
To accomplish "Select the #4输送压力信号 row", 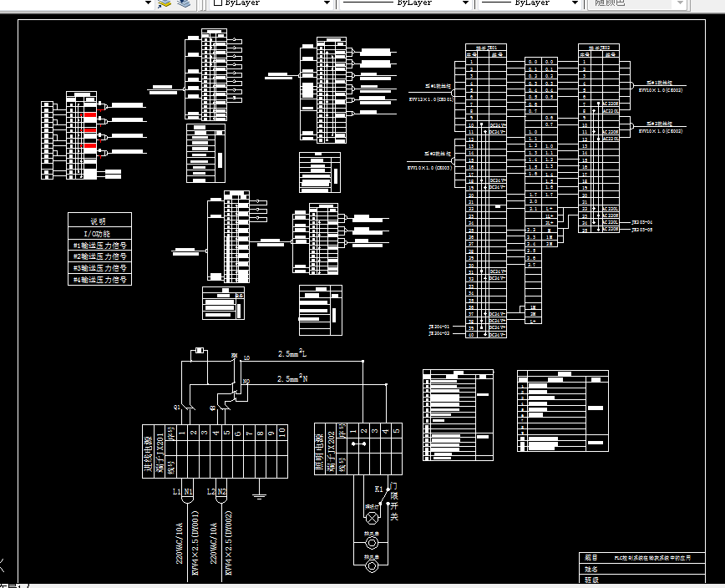I will [x=99, y=279].
